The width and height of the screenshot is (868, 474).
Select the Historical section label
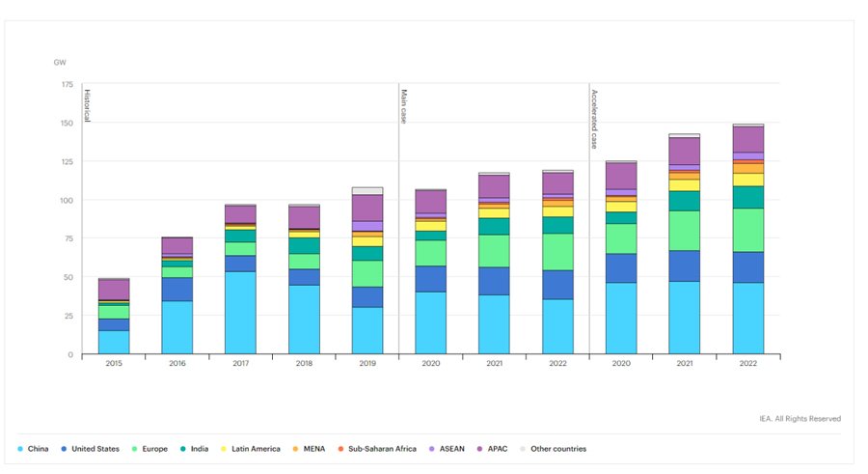pos(88,105)
